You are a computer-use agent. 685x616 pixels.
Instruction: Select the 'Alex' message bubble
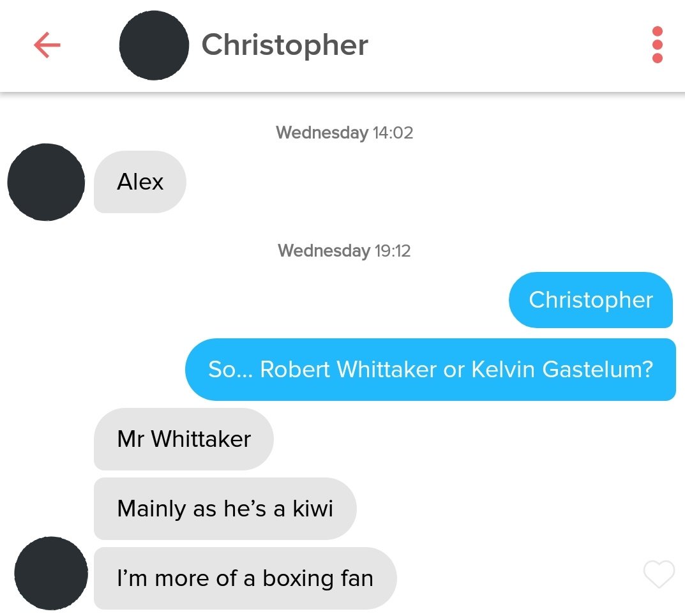pos(140,182)
